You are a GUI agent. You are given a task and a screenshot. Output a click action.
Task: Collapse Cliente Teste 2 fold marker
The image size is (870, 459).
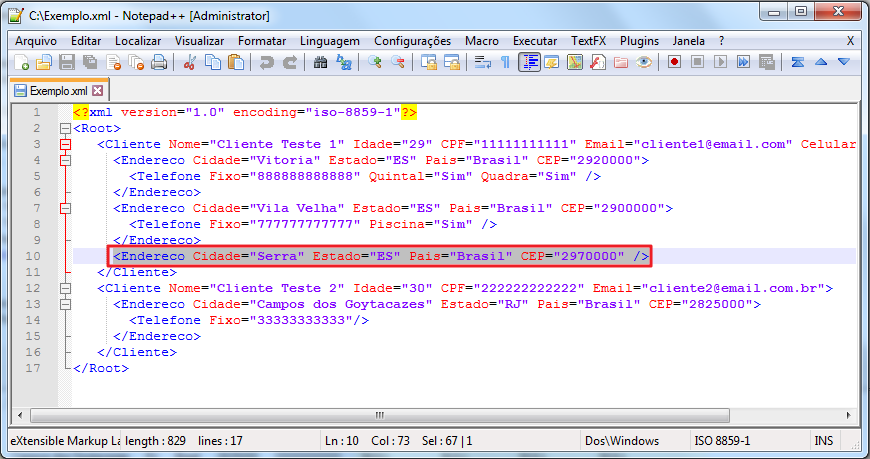point(65,289)
